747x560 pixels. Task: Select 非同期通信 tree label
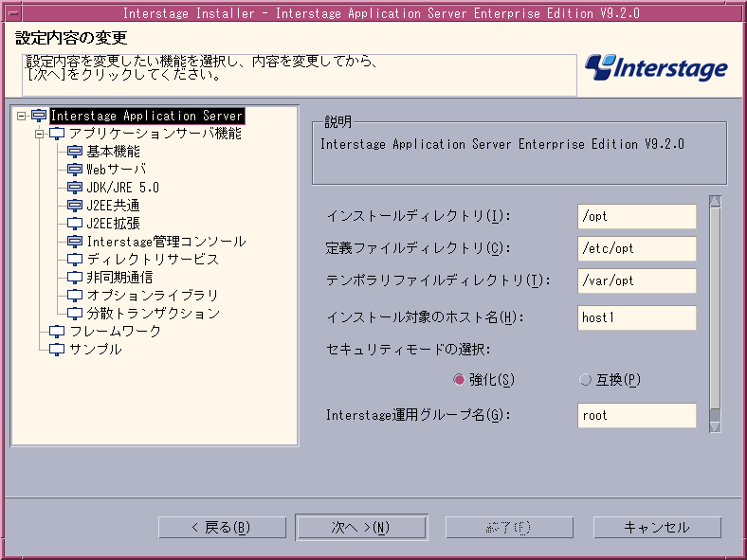click(x=119, y=278)
